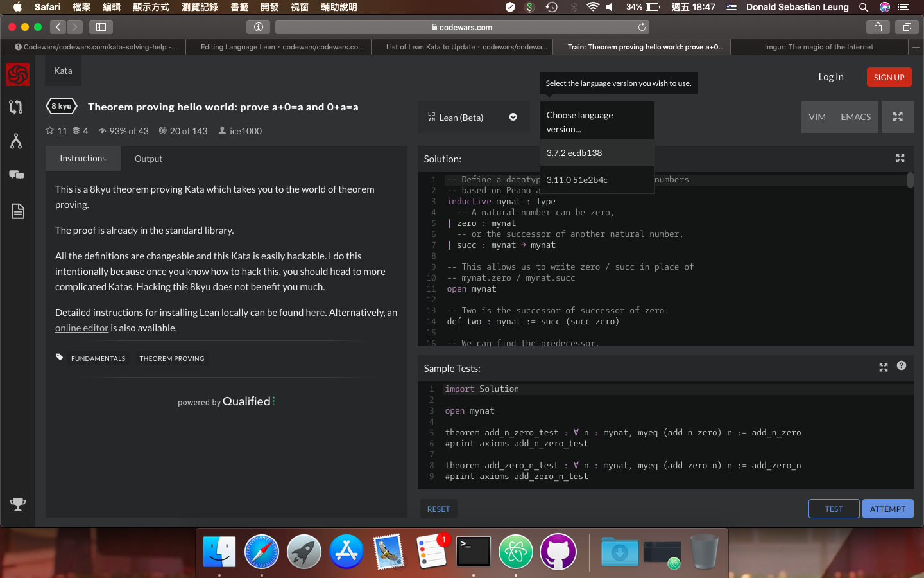Open the Kumite sidebar icon
The height and width of the screenshot is (578, 924).
coord(16,141)
